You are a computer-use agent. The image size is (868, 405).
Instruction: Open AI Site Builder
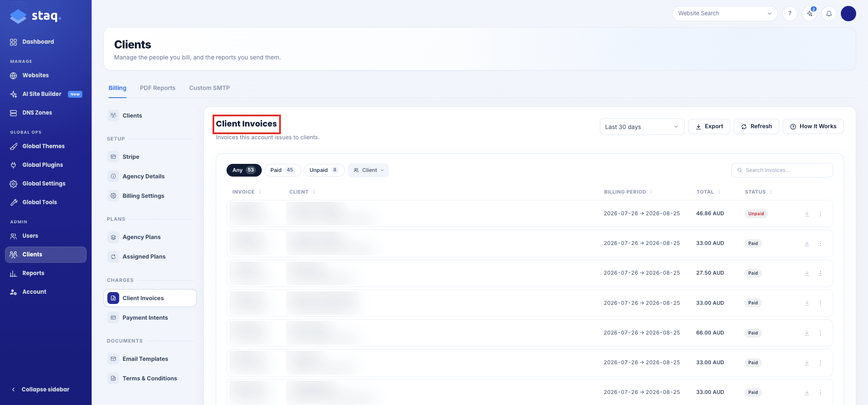click(x=46, y=94)
